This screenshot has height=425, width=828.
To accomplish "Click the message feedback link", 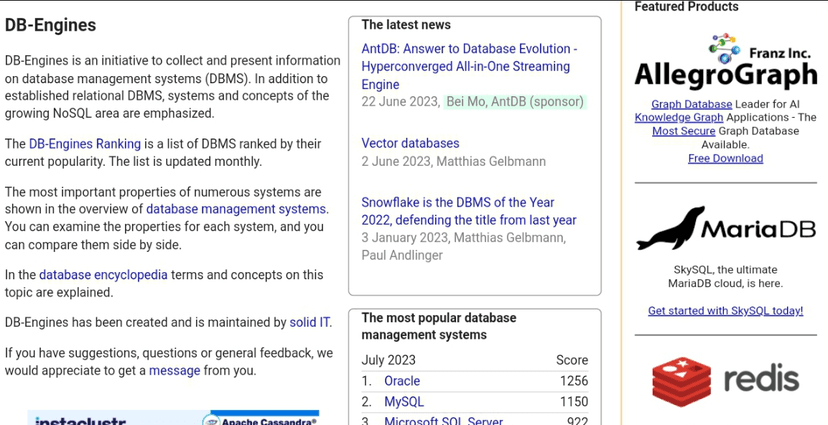I will (x=175, y=370).
